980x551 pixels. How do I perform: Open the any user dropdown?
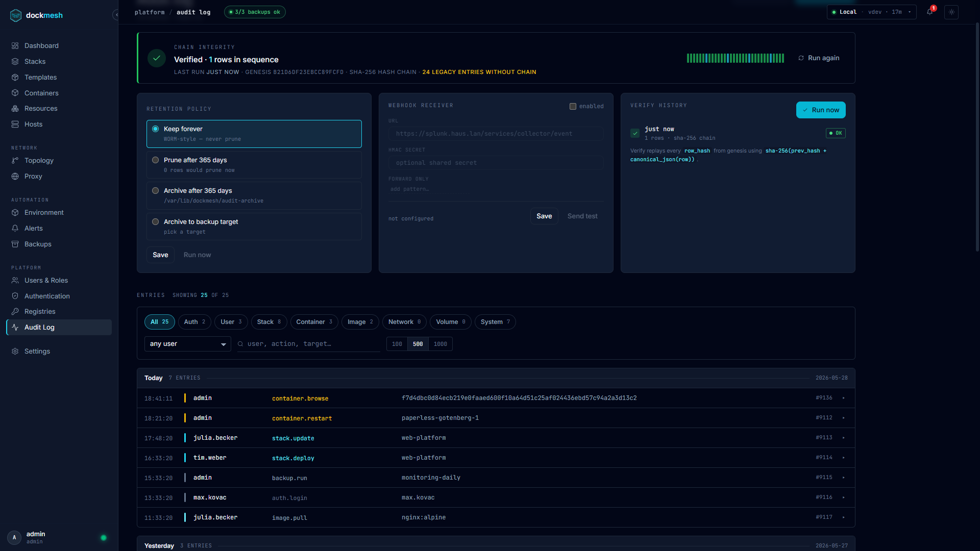tap(188, 344)
